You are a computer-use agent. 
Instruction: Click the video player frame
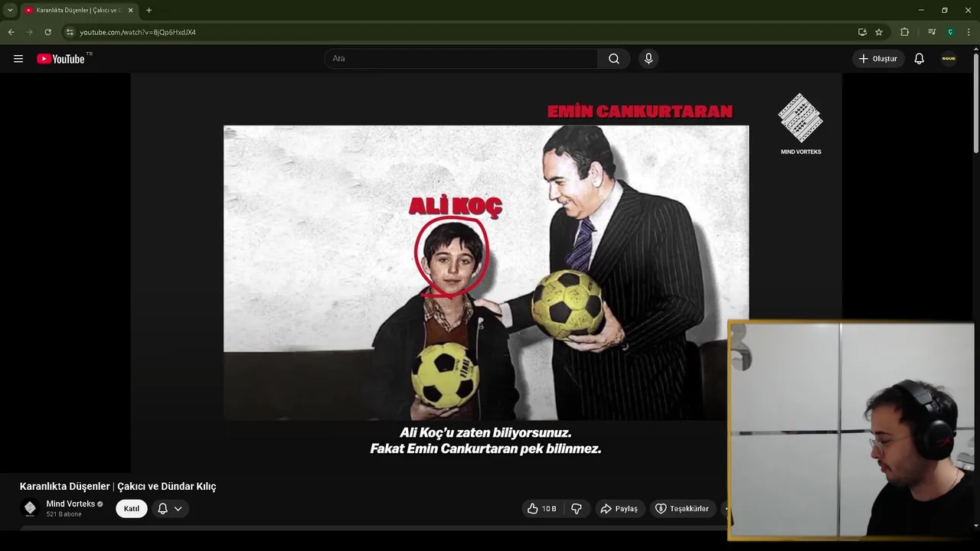pos(486,272)
